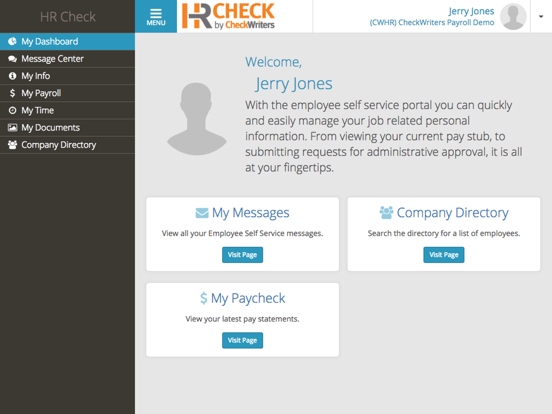Image resolution: width=552 pixels, height=414 pixels.
Task: Open My Info in the sidebar
Action: [67, 76]
